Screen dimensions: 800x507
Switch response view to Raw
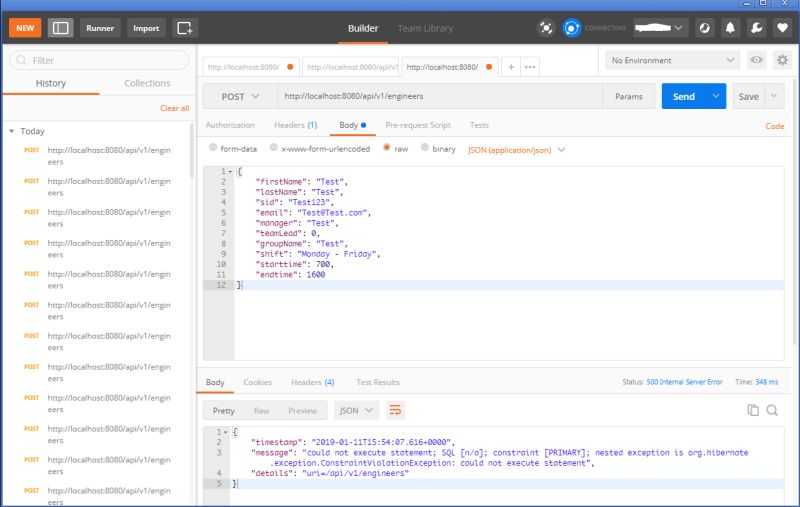(261, 411)
